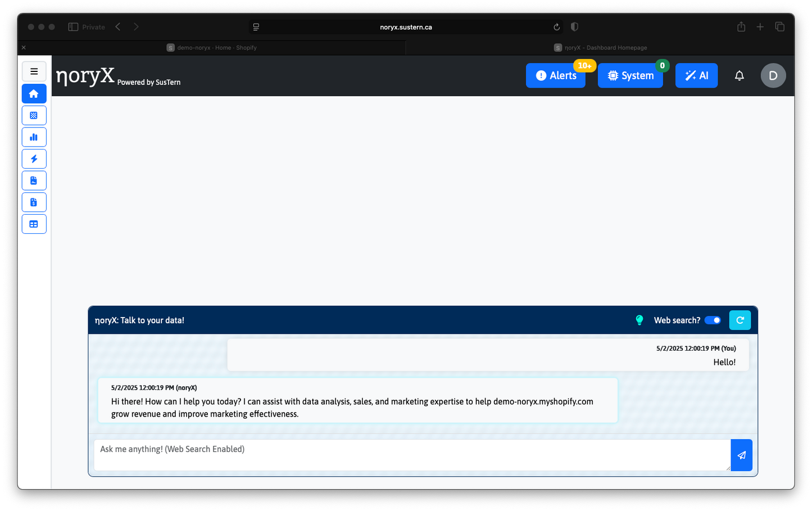Open the System status button
Viewport: 812px width, 511px height.
630,75
